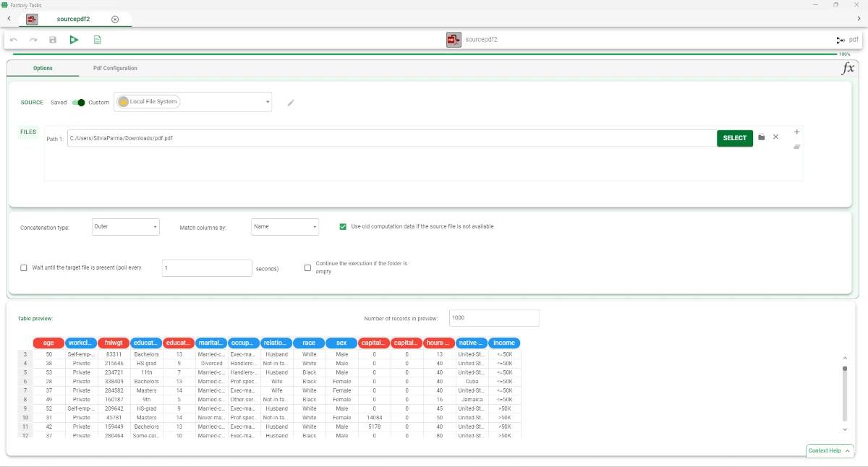This screenshot has height=467, width=868.
Task: Select the relatio... column header
Action: click(276, 343)
